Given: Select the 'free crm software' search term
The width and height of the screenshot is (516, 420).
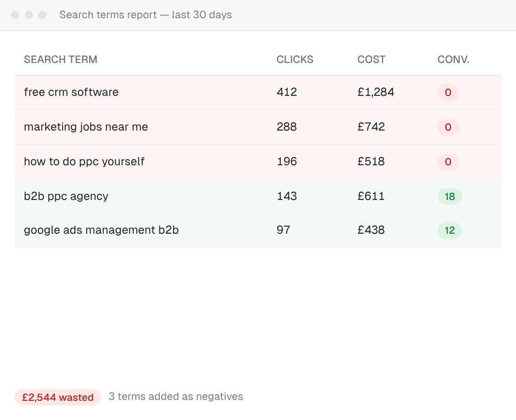Looking at the screenshot, I should [x=71, y=92].
